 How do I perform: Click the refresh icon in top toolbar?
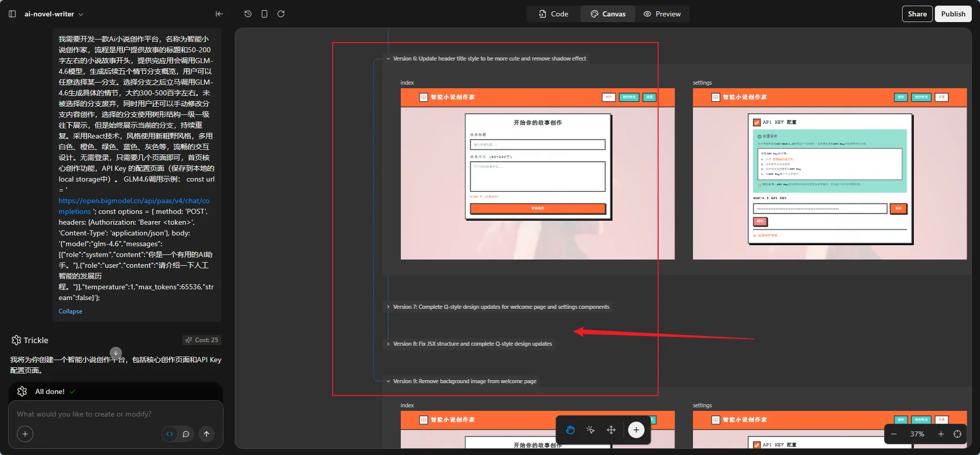coord(281,14)
